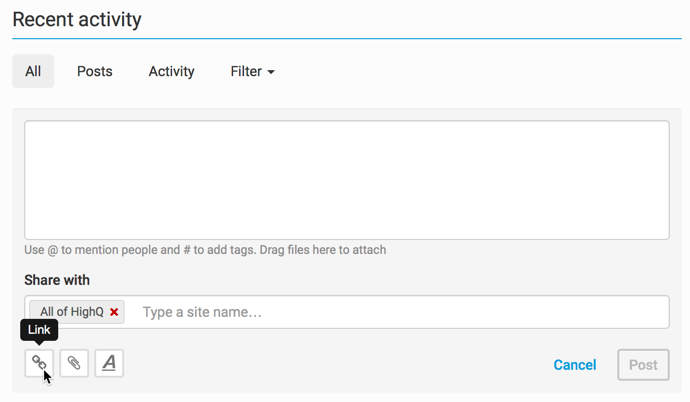Remove the All of HighQ tag
This screenshot has height=402, width=690.
114,312
